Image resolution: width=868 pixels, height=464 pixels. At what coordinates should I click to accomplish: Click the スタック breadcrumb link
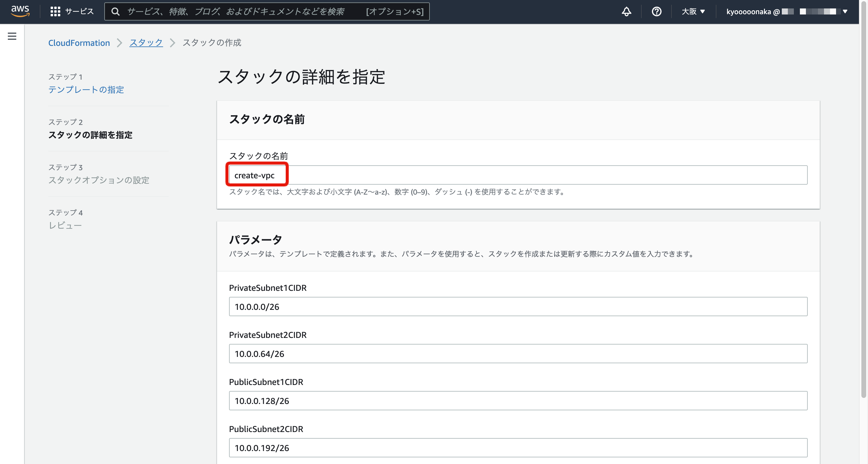point(146,43)
